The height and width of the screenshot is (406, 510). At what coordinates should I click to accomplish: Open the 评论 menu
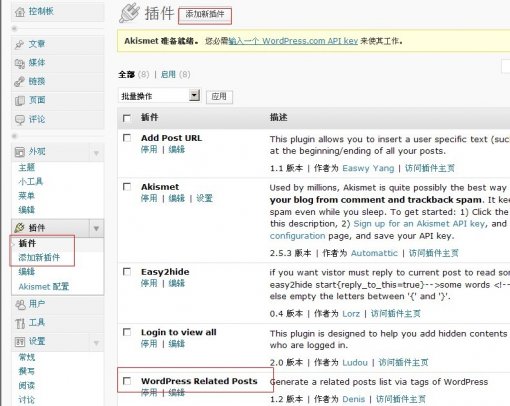(37, 119)
